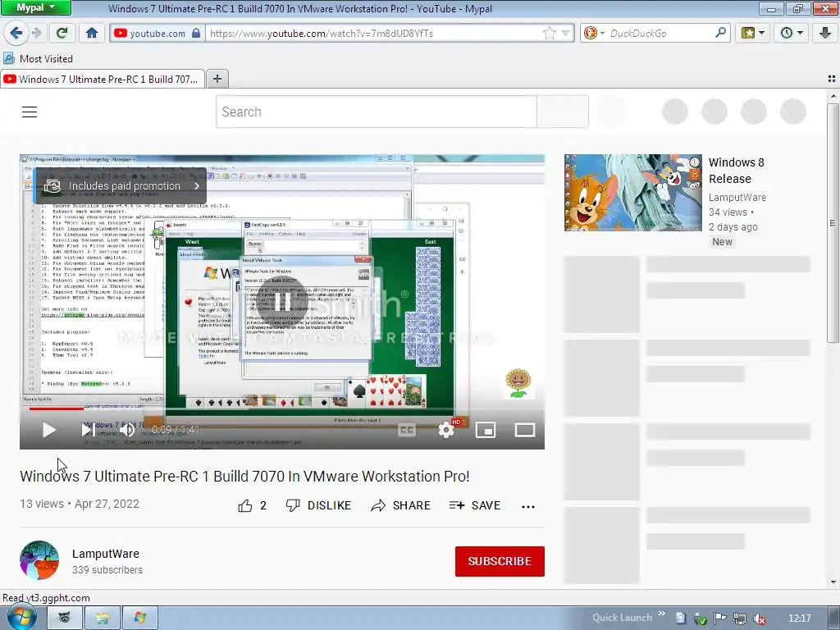Viewport: 840px width, 630px height.
Task: Open the LamputWare channel name link
Action: pyautogui.click(x=106, y=554)
